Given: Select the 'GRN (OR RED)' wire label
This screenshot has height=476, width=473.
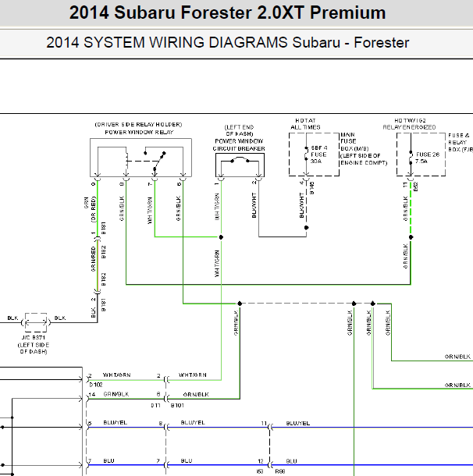Looking at the screenshot, I should pyautogui.click(x=90, y=209).
